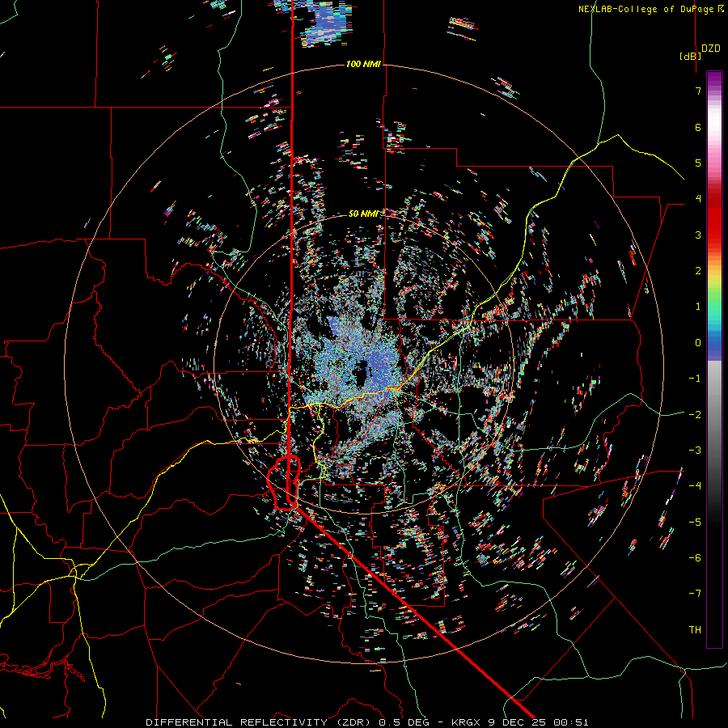Click the [dB] units label
Image resolution: width=728 pixels, height=728 pixels.
(x=690, y=56)
